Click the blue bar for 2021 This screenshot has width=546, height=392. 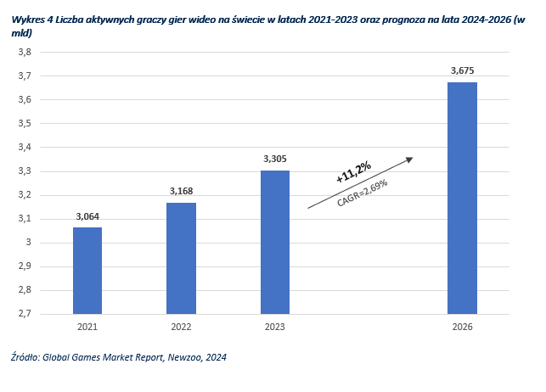point(87,270)
